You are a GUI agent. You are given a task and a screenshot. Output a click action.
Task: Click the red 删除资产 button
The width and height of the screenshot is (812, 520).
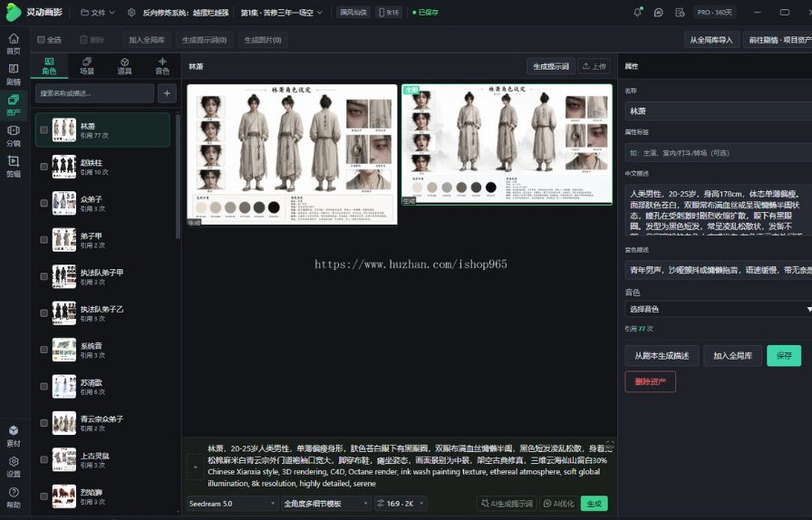pos(650,381)
